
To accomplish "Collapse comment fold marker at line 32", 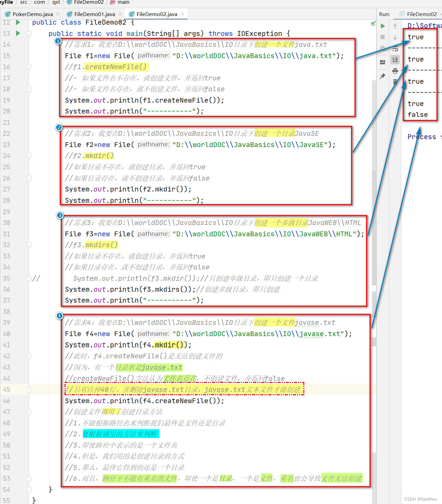I will click(x=29, y=245).
